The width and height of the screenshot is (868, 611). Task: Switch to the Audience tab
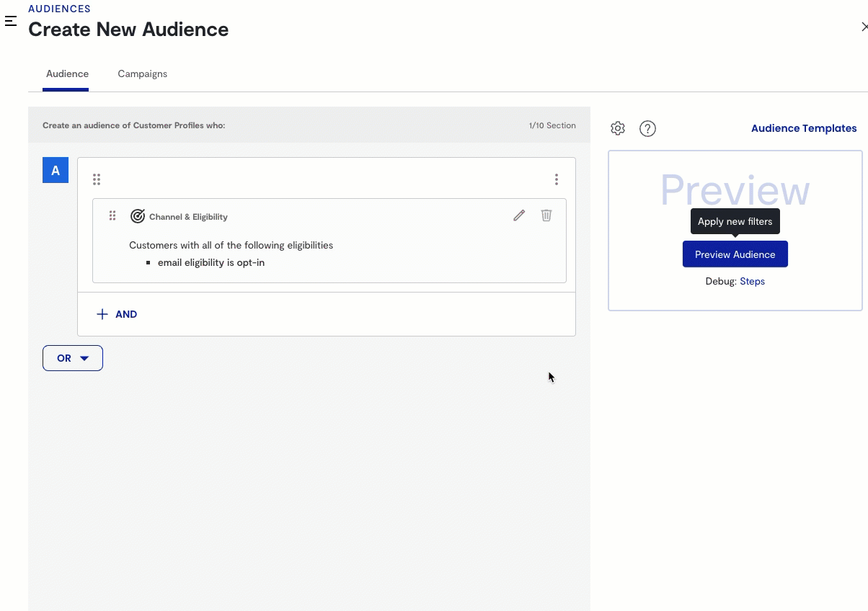[x=67, y=73]
